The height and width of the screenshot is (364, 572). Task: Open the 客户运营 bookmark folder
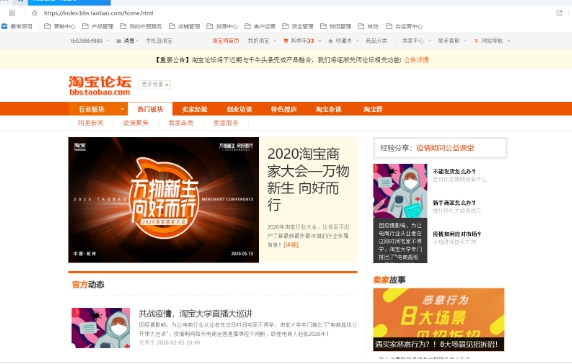[x=260, y=26]
